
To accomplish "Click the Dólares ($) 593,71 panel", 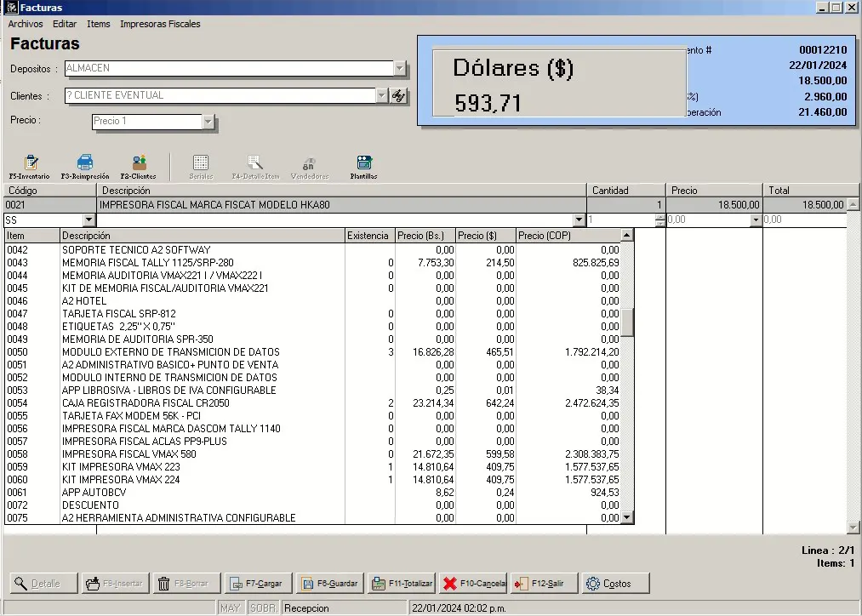I will (559, 83).
